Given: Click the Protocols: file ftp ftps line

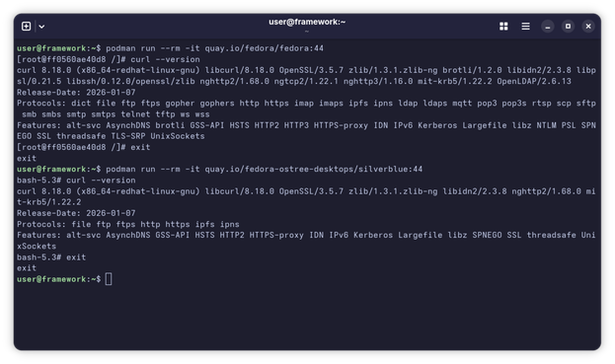Looking at the screenshot, I should pos(128,225).
